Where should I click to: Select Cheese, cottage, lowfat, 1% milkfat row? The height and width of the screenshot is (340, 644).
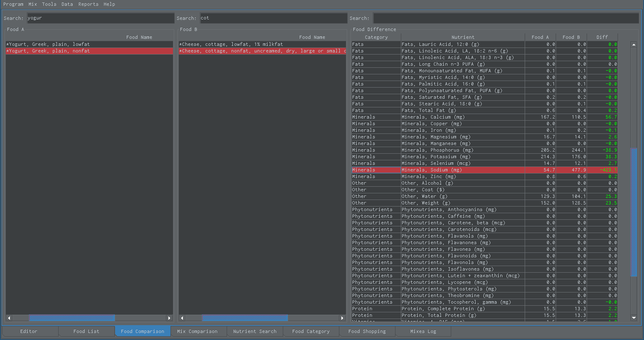[x=263, y=44]
